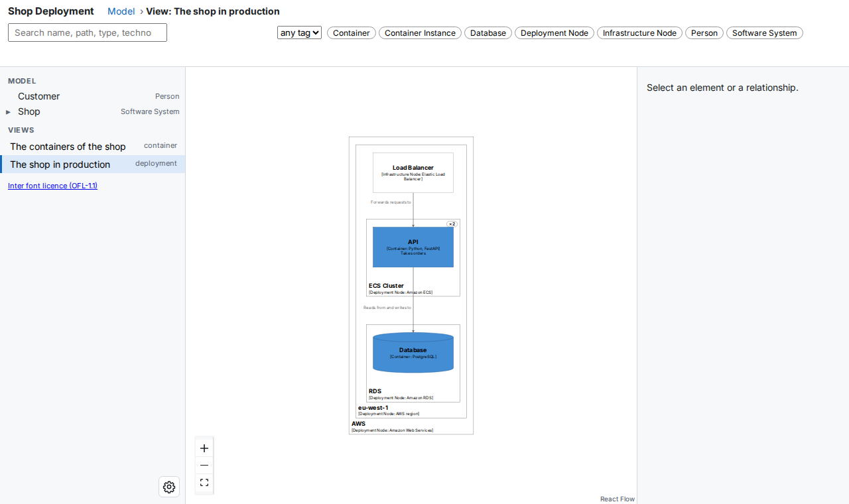Viewport: 849px width, 504px height.
Task: Click the 'Reads from and writes to' label
Action: pos(387,308)
